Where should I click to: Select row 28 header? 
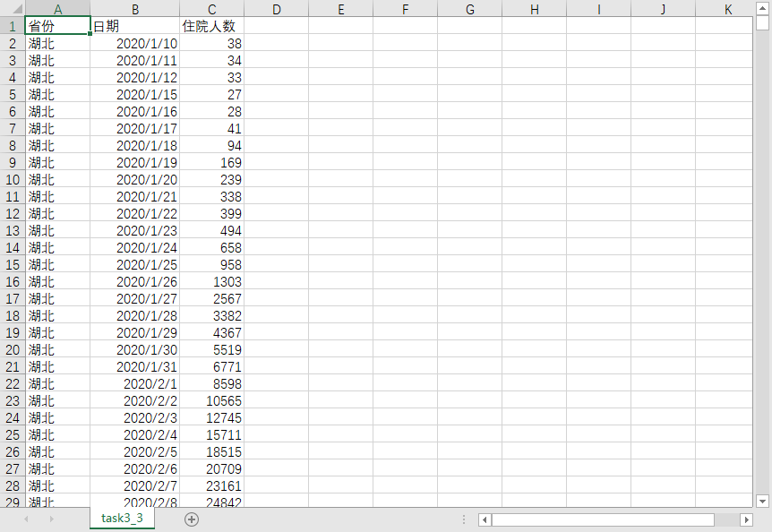[x=13, y=485]
